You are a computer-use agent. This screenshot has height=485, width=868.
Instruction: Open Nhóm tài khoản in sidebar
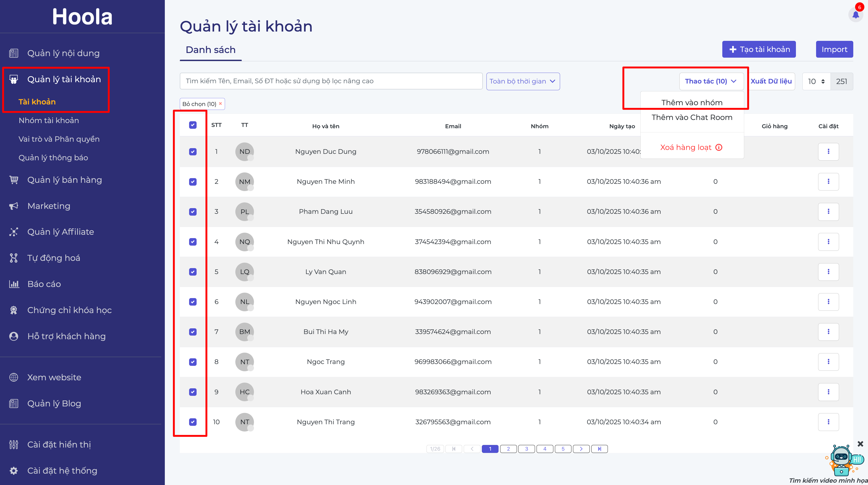click(x=49, y=120)
